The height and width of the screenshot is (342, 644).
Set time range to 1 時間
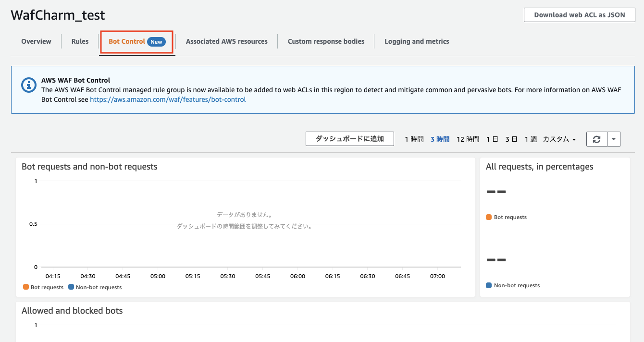tap(414, 139)
